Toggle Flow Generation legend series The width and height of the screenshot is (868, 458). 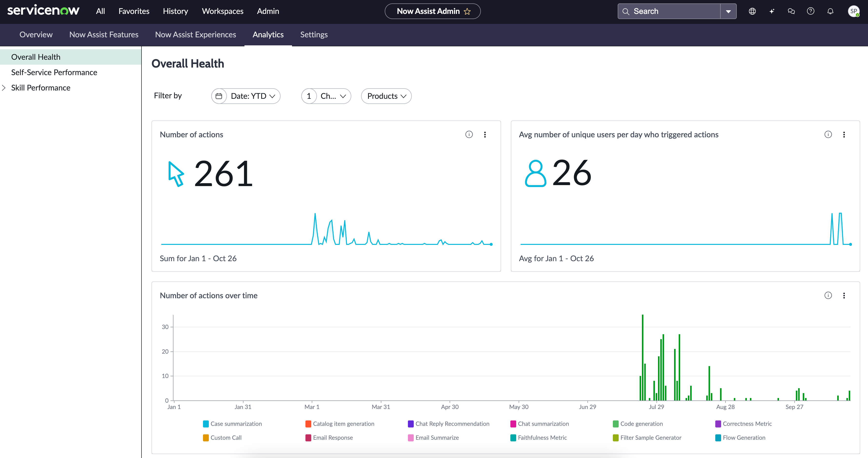(740, 438)
